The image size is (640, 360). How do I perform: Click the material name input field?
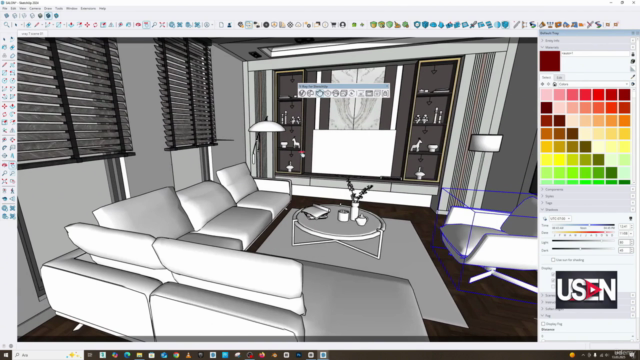click(x=595, y=54)
